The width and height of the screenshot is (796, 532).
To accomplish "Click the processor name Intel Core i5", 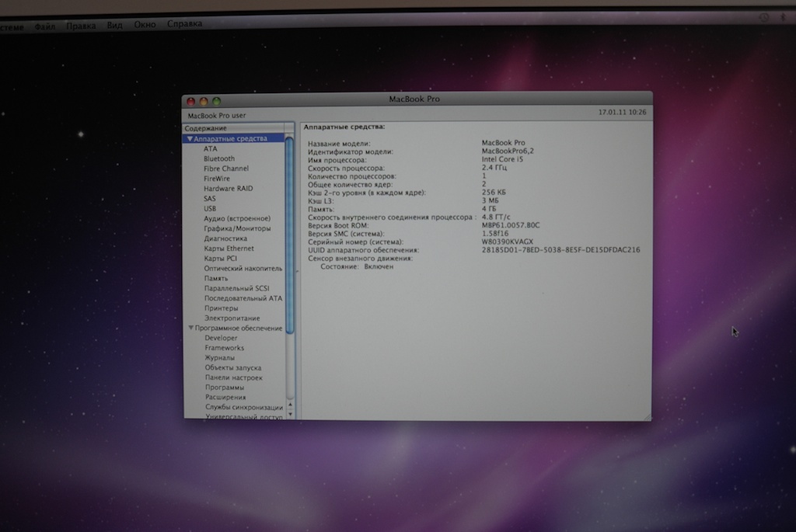I will [x=502, y=158].
